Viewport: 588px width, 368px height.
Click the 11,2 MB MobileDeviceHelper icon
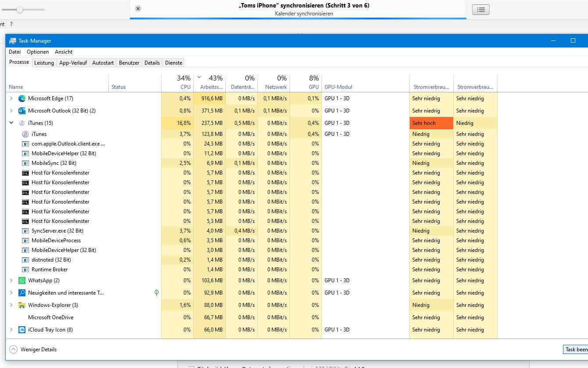coord(25,153)
